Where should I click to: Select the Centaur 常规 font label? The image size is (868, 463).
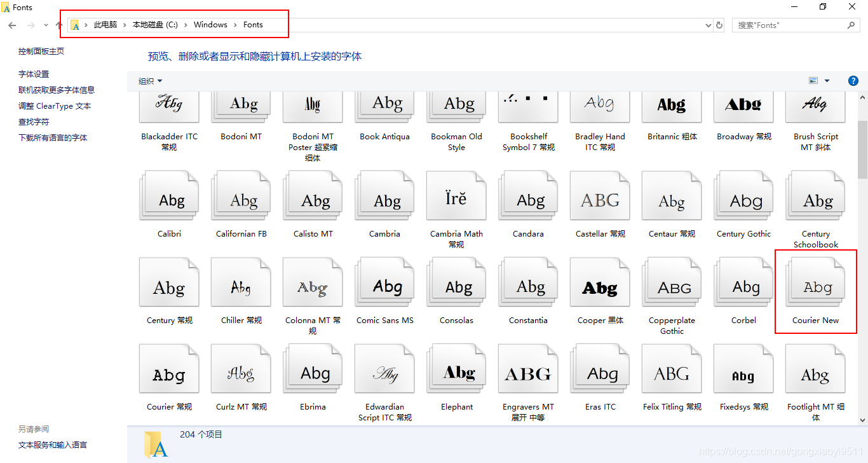[672, 234]
